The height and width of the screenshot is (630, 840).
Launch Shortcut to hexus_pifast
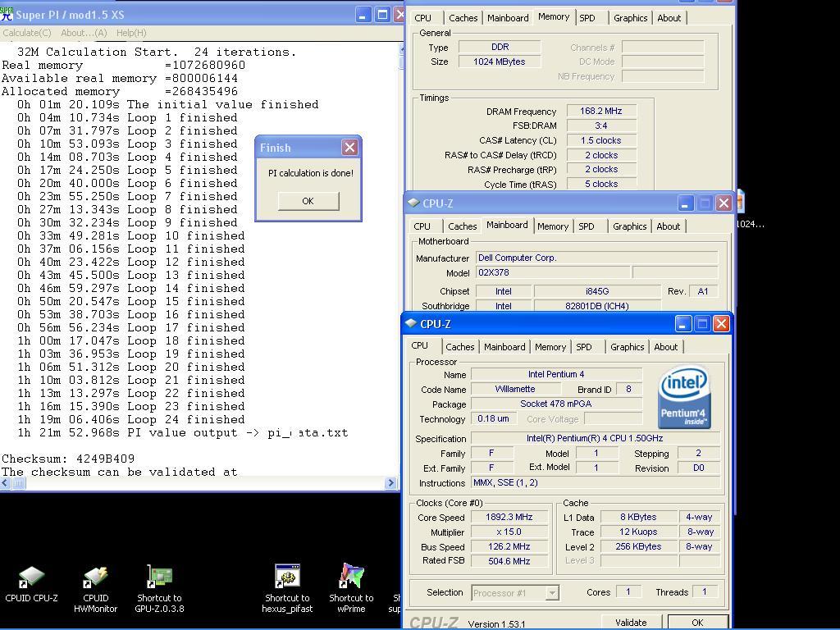point(287,588)
